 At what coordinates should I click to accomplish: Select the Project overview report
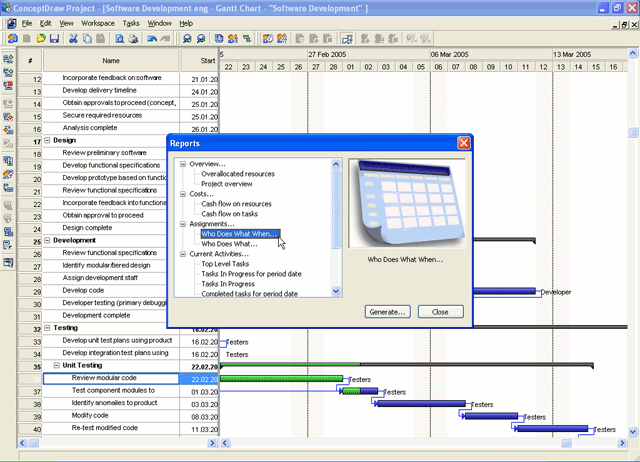227,184
